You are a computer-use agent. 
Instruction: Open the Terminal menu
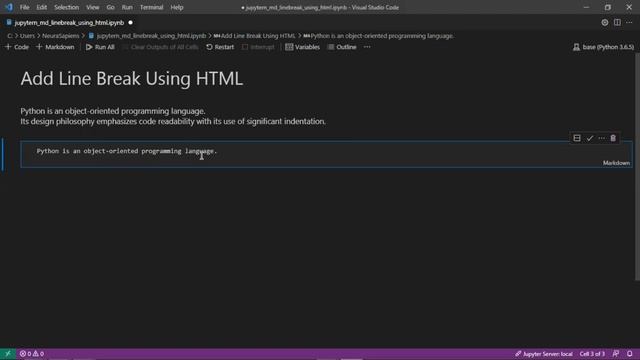151,7
